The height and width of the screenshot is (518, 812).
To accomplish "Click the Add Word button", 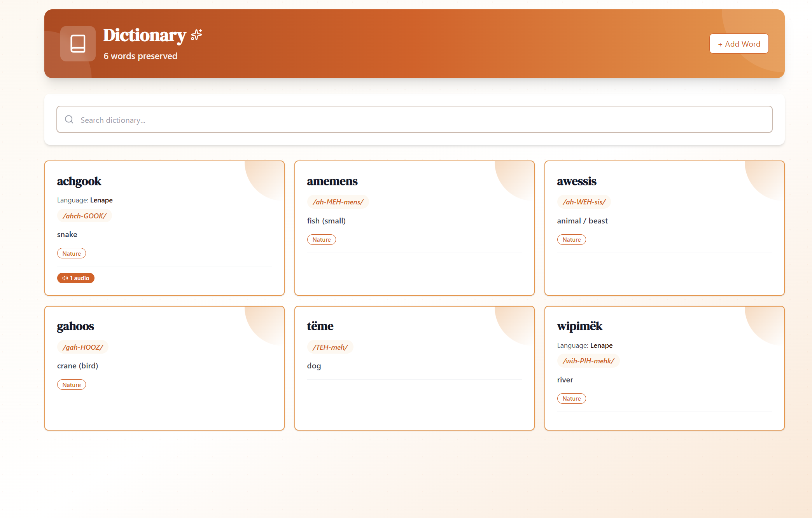I will pos(738,44).
